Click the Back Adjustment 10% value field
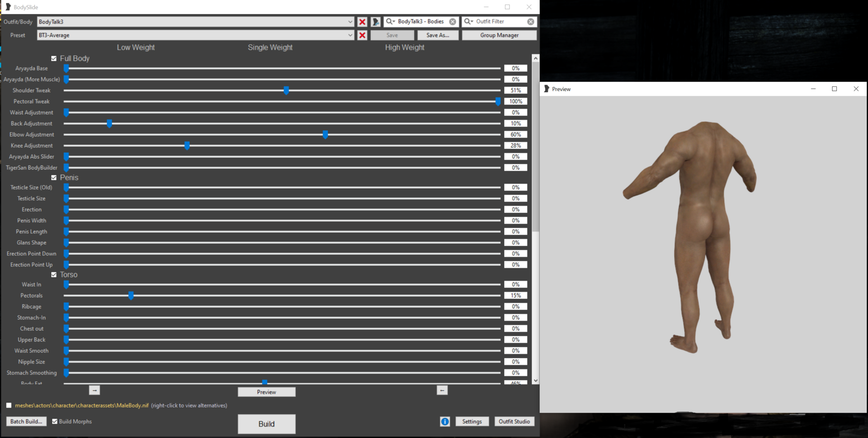 click(x=515, y=124)
